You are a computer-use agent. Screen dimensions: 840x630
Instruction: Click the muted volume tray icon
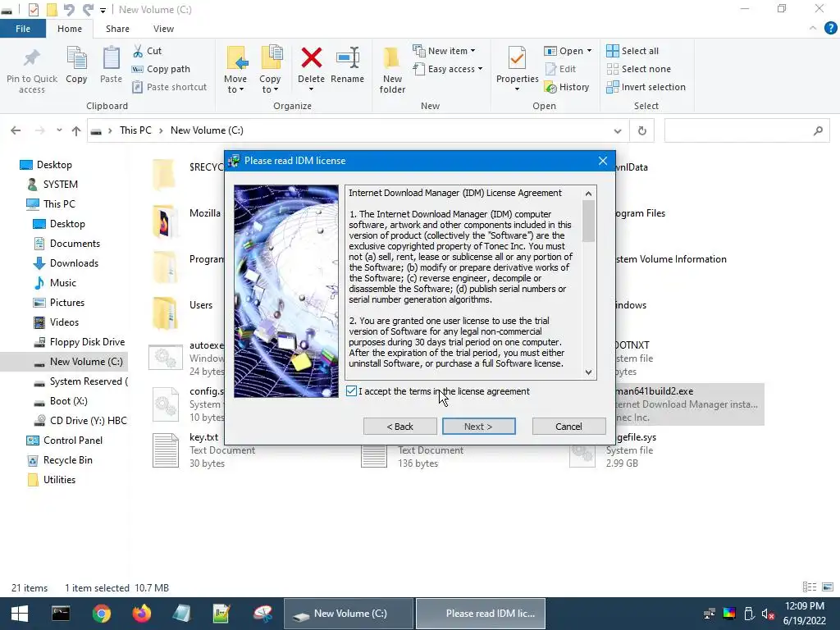(768, 614)
